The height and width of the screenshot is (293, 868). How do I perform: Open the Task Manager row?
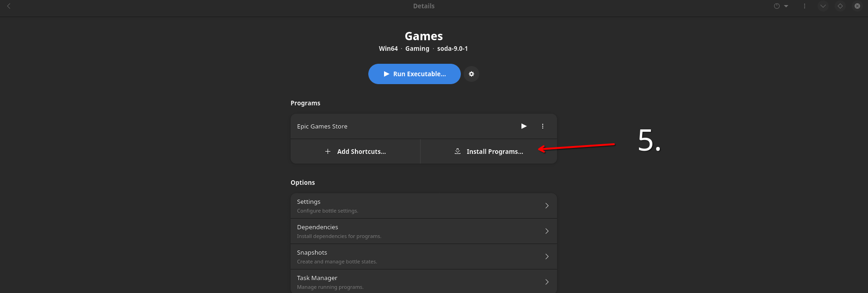point(416,281)
